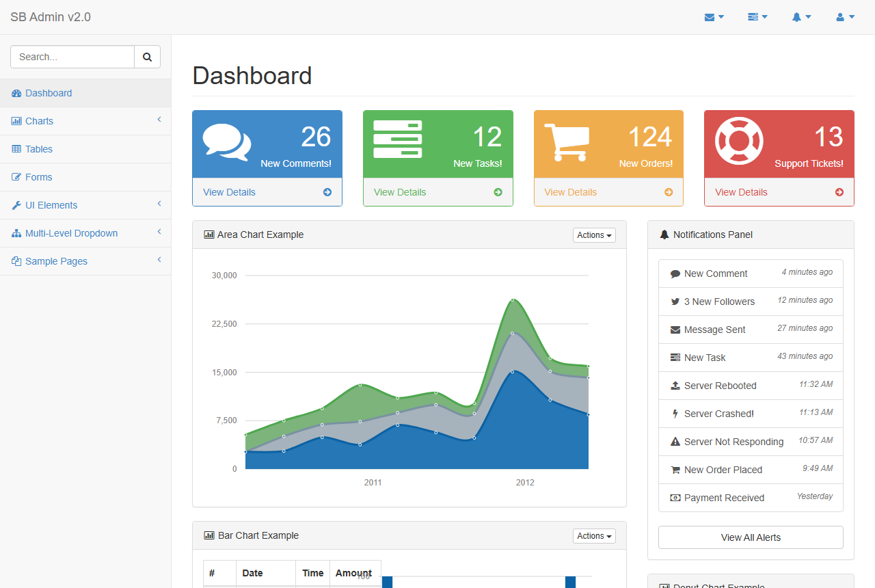Open the messages envelope dropdown
The image size is (875, 588).
pyautogui.click(x=714, y=17)
